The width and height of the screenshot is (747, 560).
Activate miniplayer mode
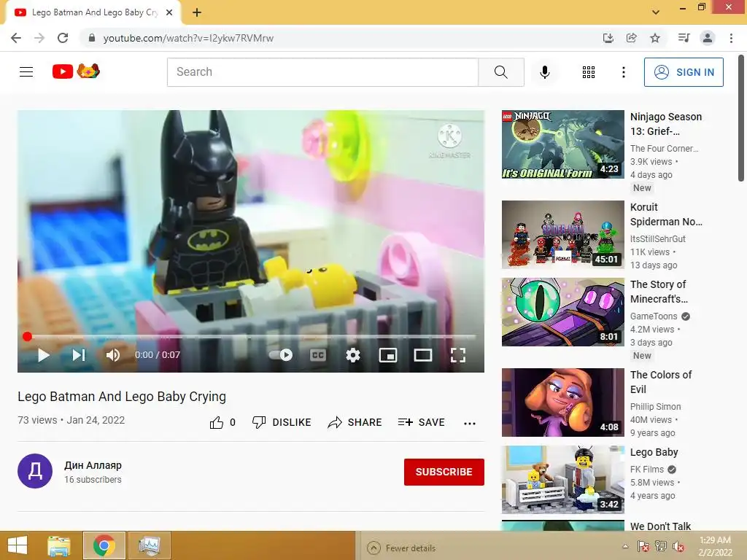coord(388,355)
